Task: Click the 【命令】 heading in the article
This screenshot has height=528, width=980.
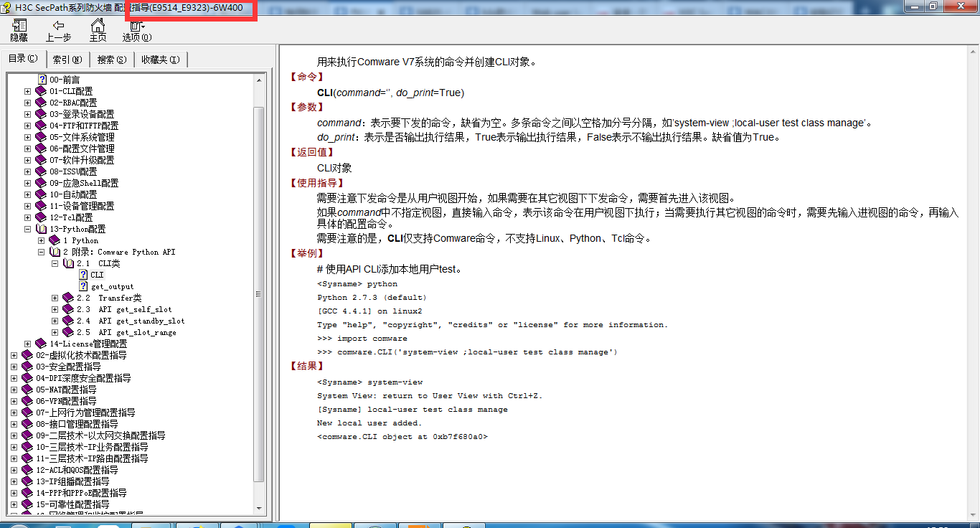Action: point(307,77)
